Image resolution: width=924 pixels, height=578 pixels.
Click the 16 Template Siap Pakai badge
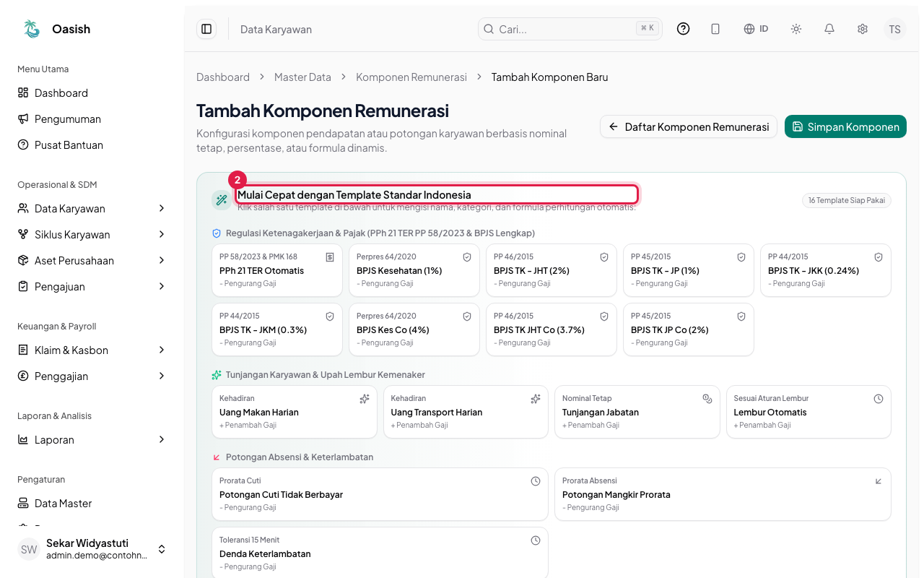tap(847, 200)
